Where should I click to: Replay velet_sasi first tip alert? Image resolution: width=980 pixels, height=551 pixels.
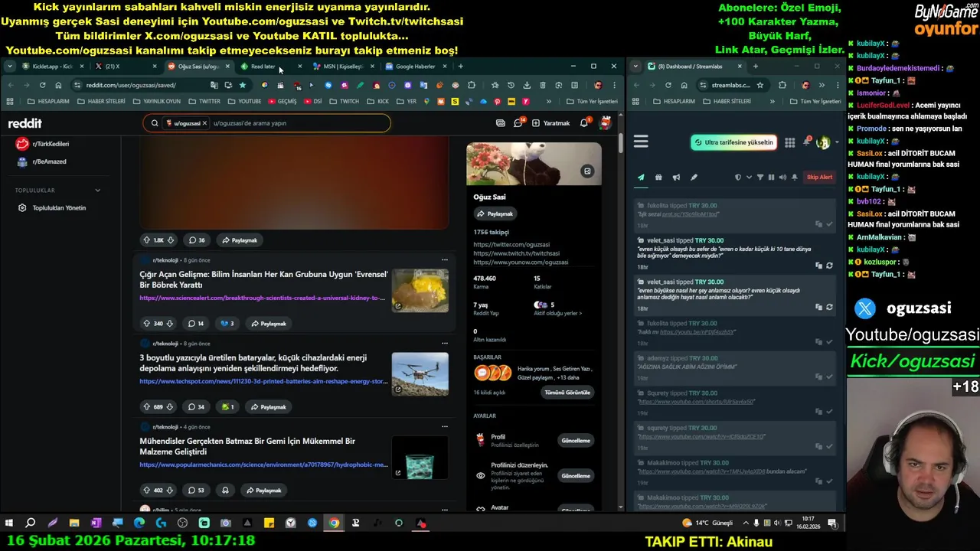tap(829, 266)
